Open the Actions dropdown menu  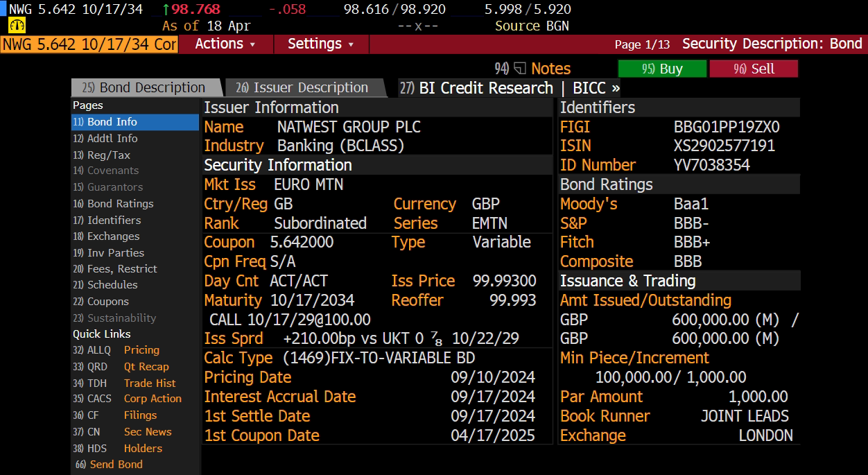click(x=225, y=44)
